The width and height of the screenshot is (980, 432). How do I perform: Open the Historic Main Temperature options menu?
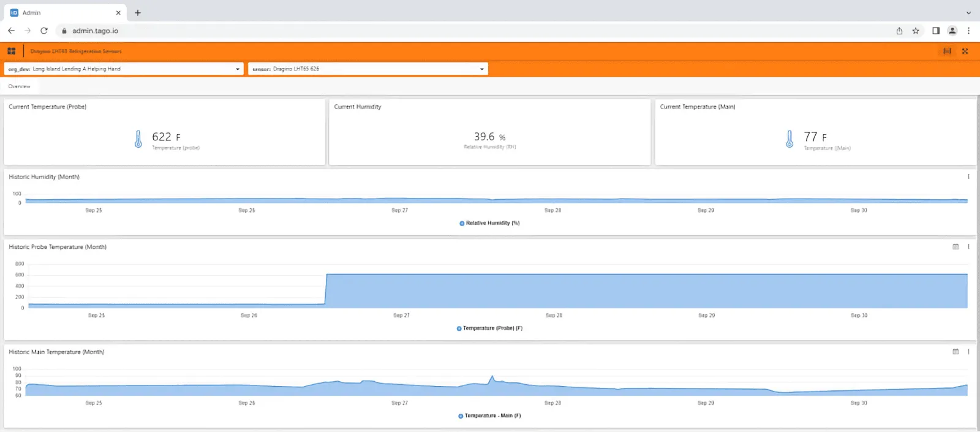(968, 352)
